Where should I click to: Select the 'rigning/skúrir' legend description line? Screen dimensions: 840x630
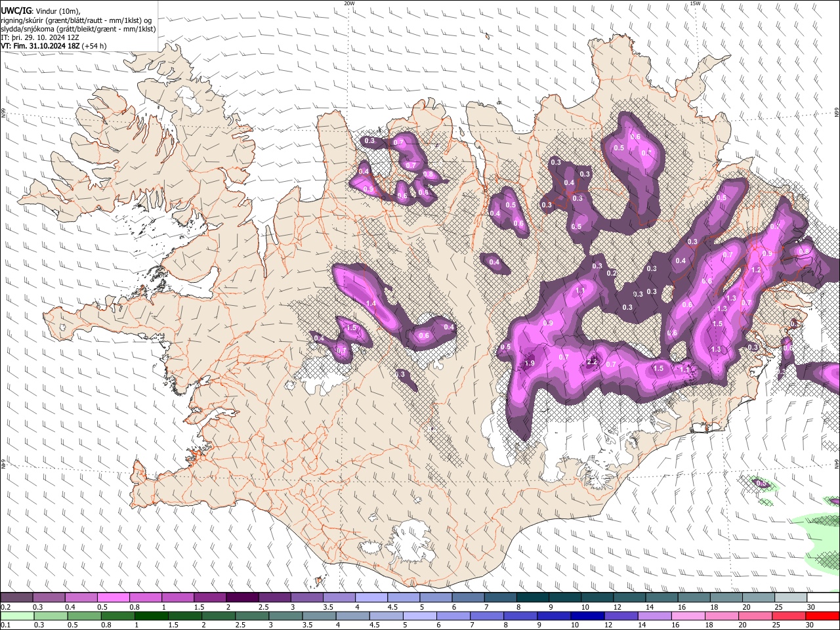76,20
